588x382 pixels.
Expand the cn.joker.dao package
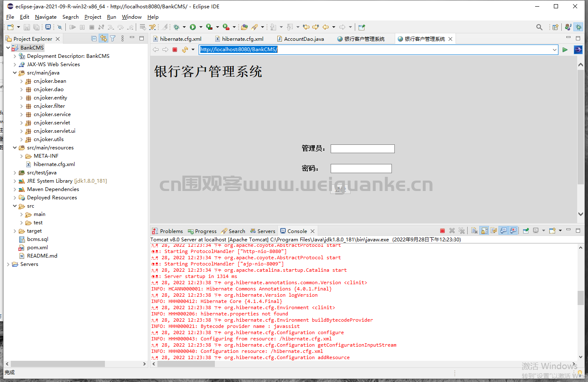pos(22,89)
